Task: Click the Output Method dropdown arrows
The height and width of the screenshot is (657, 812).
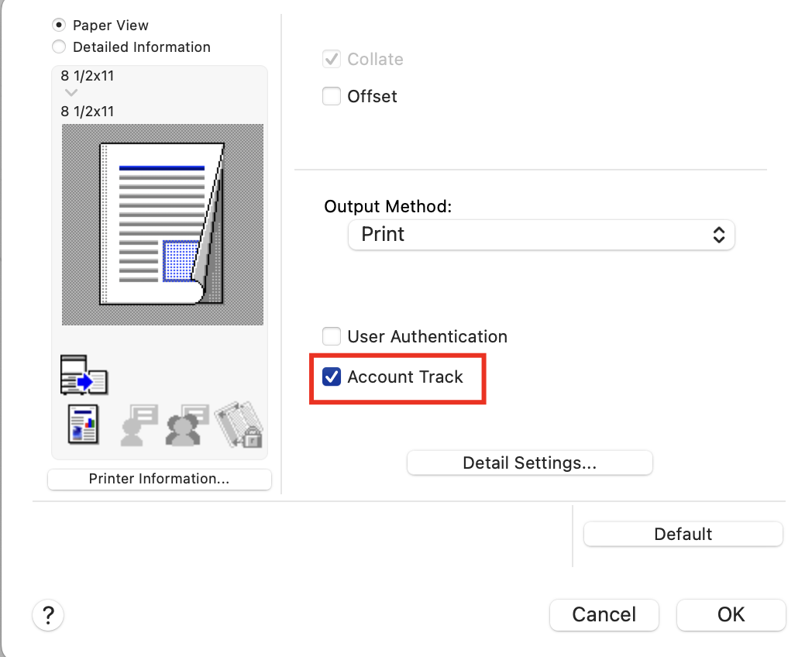Action: click(718, 235)
